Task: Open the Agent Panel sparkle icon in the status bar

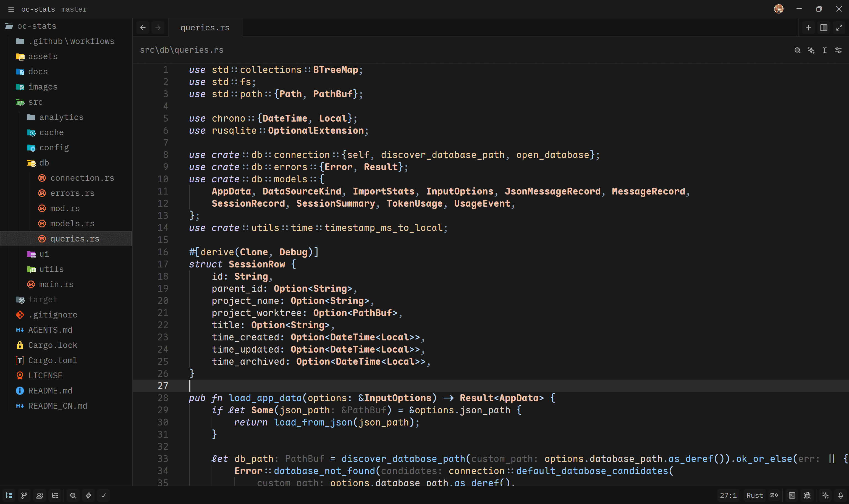Action: [826, 495]
